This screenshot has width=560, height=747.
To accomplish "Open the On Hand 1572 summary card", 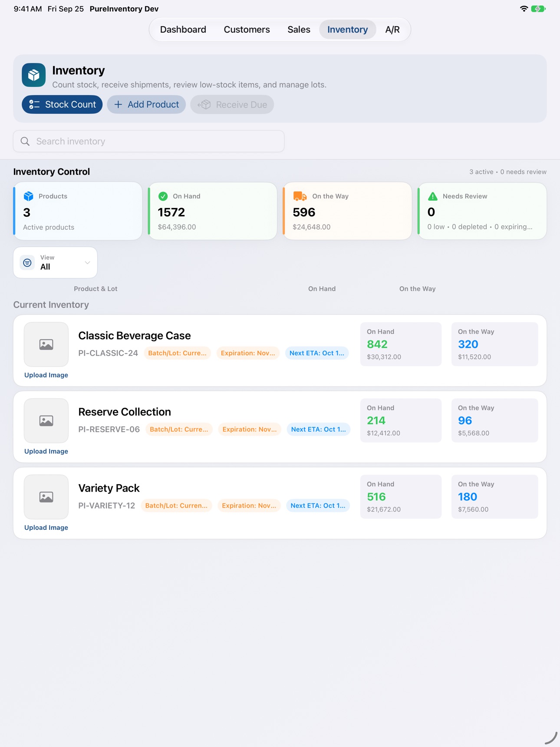I will tap(213, 211).
